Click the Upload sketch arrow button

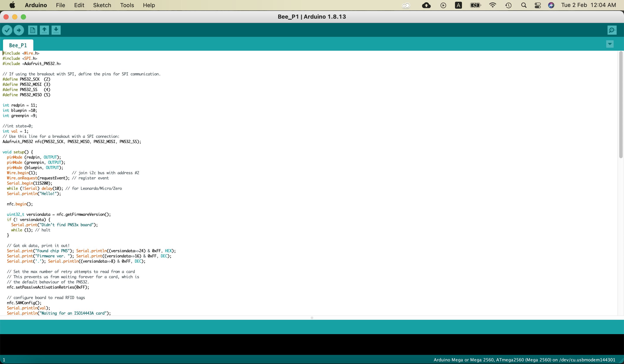pos(19,30)
